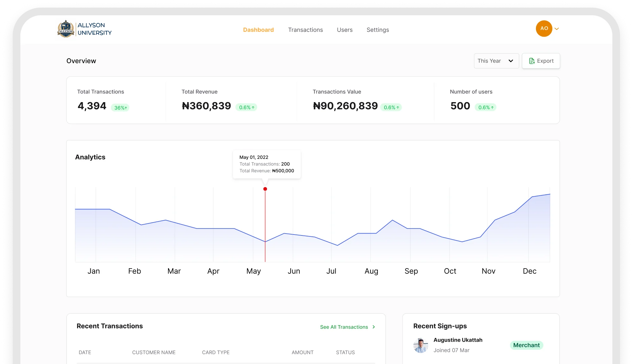633x364 pixels.
Task: Expand the account menu chevron
Action: (556, 29)
